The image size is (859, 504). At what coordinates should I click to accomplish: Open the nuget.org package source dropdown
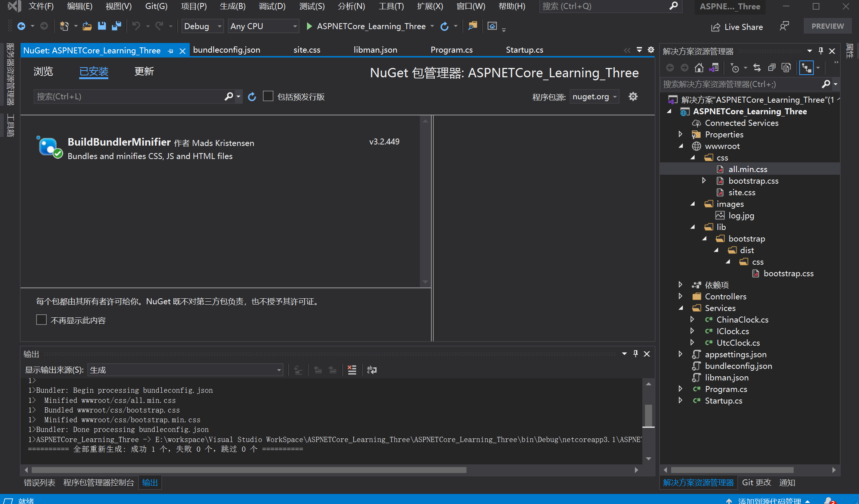(x=594, y=97)
